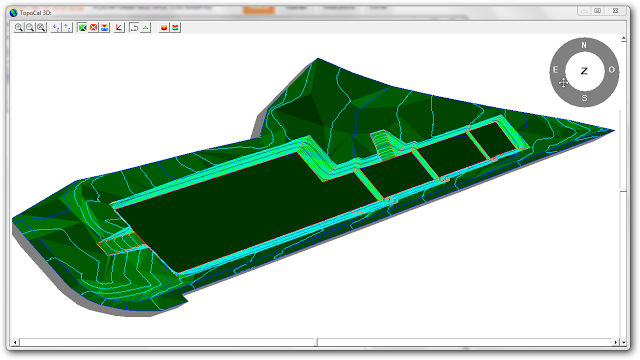
Task: Click the vertical scrollbar down arrow
Action: [x=623, y=342]
